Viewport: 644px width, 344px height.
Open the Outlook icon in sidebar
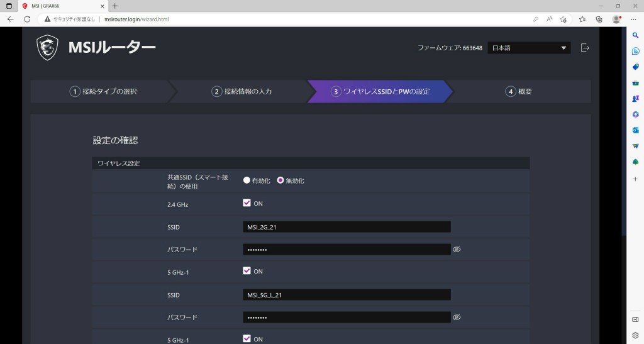(635, 130)
